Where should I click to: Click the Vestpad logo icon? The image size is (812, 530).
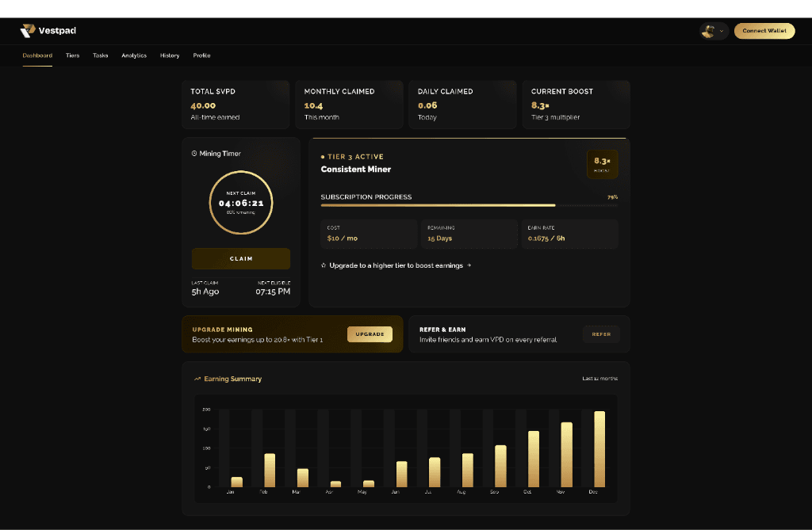(x=28, y=31)
